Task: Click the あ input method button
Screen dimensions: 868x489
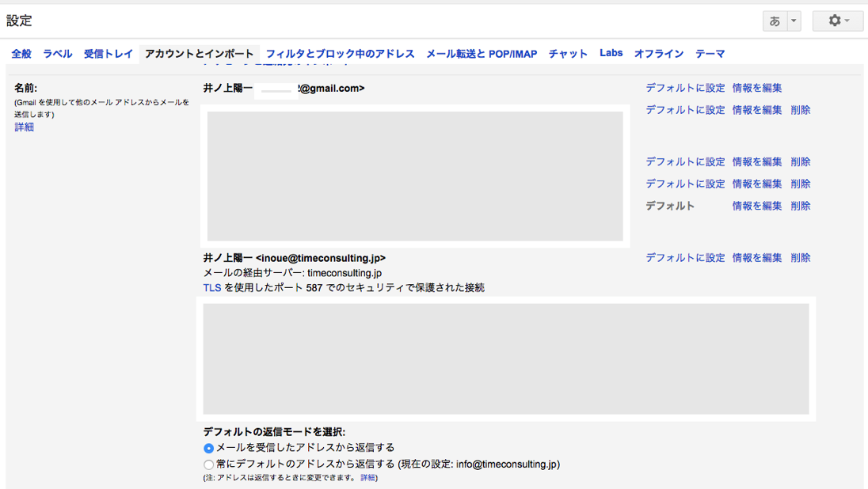Action: tap(775, 21)
